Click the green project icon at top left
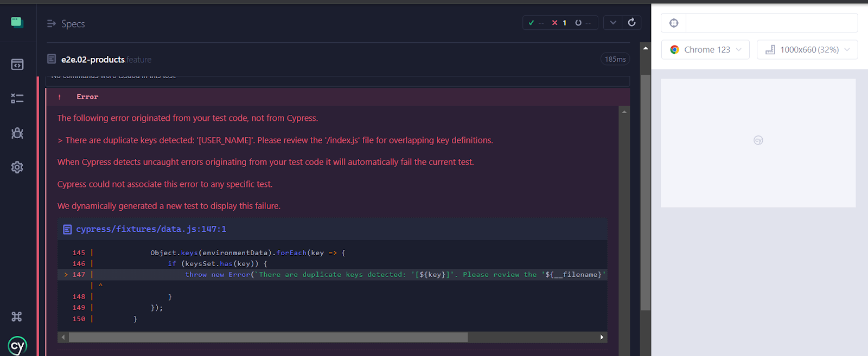The height and width of the screenshot is (356, 868). 17,22
